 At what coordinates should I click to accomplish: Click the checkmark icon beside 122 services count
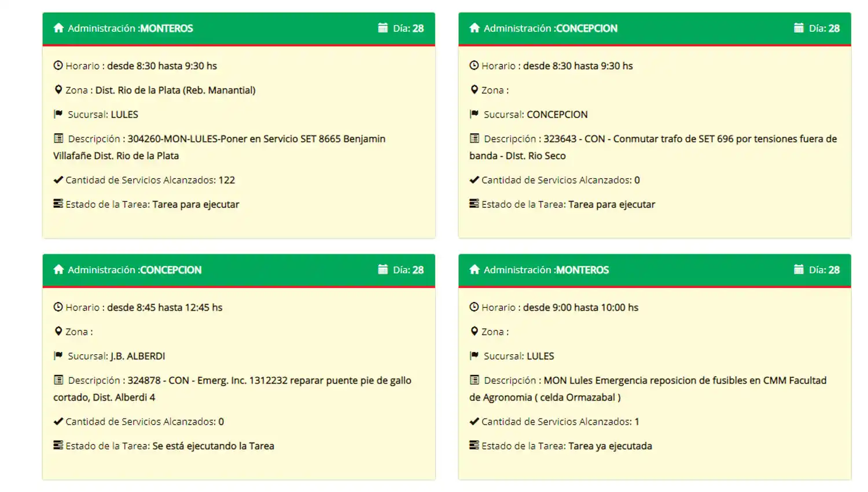click(x=58, y=180)
